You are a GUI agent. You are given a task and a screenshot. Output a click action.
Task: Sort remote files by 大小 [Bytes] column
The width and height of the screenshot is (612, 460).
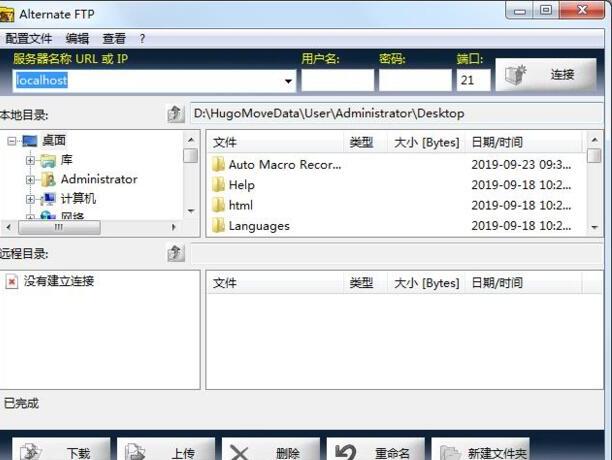tap(426, 283)
